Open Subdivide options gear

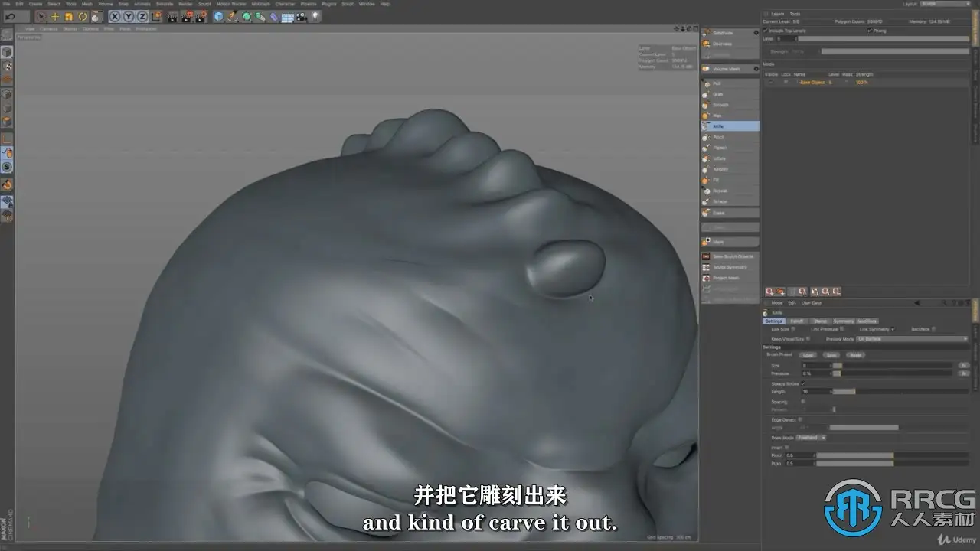coord(756,33)
